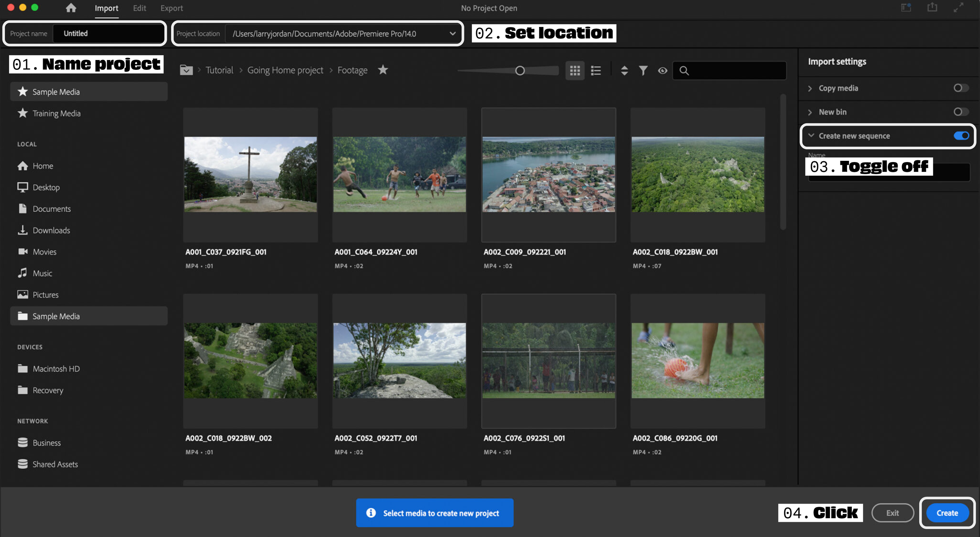Image resolution: width=980 pixels, height=537 pixels.
Task: Enable the New bin toggle
Action: coord(960,112)
